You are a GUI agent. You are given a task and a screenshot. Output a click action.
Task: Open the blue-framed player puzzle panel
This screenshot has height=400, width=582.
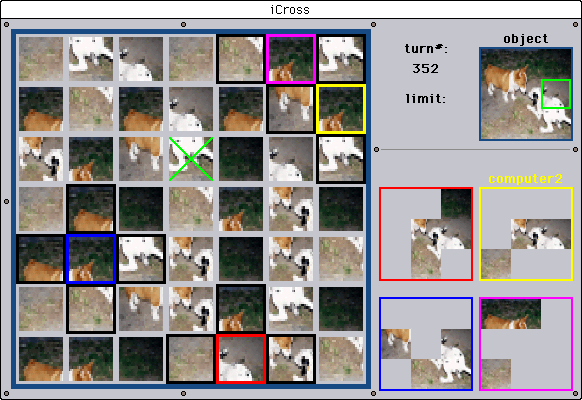point(426,344)
